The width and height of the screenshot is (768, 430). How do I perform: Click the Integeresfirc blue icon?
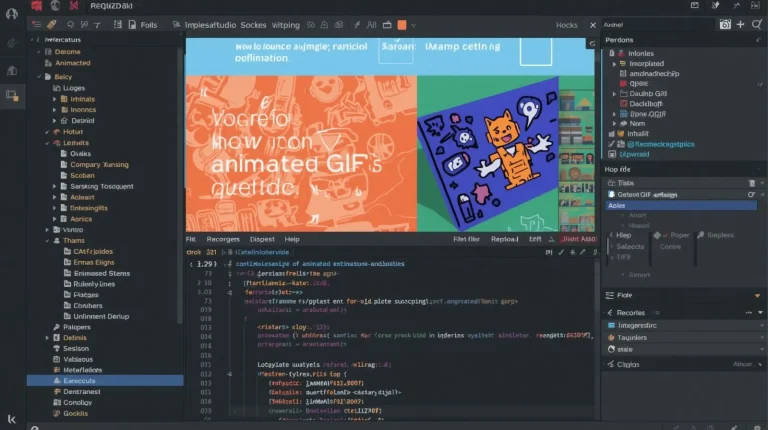(611, 325)
